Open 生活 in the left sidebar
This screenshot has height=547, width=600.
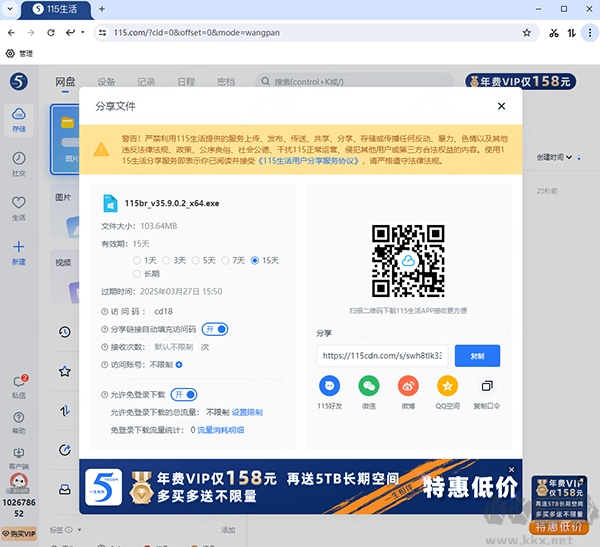tap(19, 208)
